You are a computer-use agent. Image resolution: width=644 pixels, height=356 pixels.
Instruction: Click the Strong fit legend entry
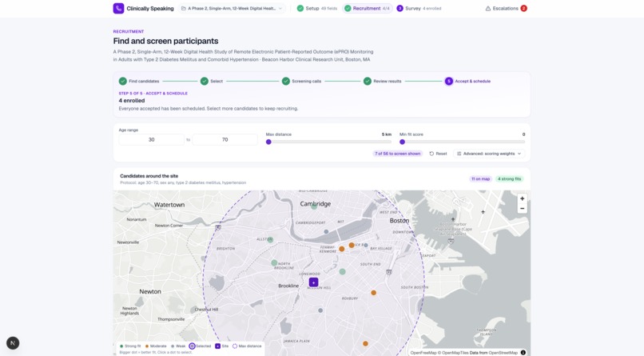click(130, 346)
